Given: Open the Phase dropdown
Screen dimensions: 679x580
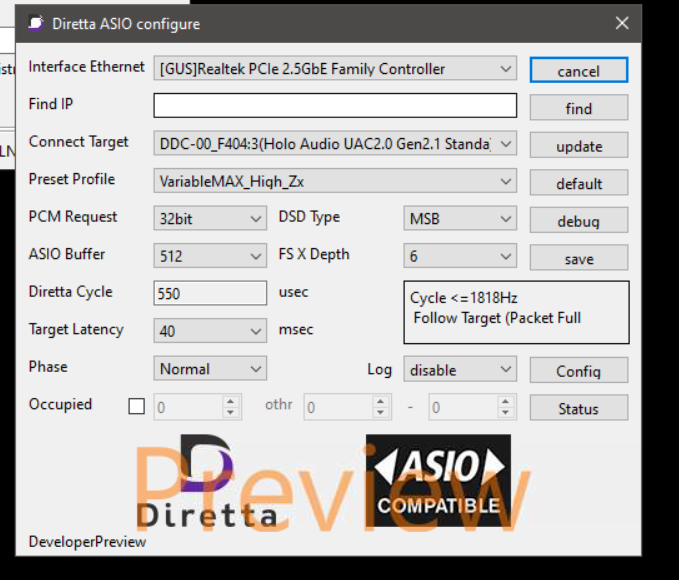Looking at the screenshot, I should point(210,369).
